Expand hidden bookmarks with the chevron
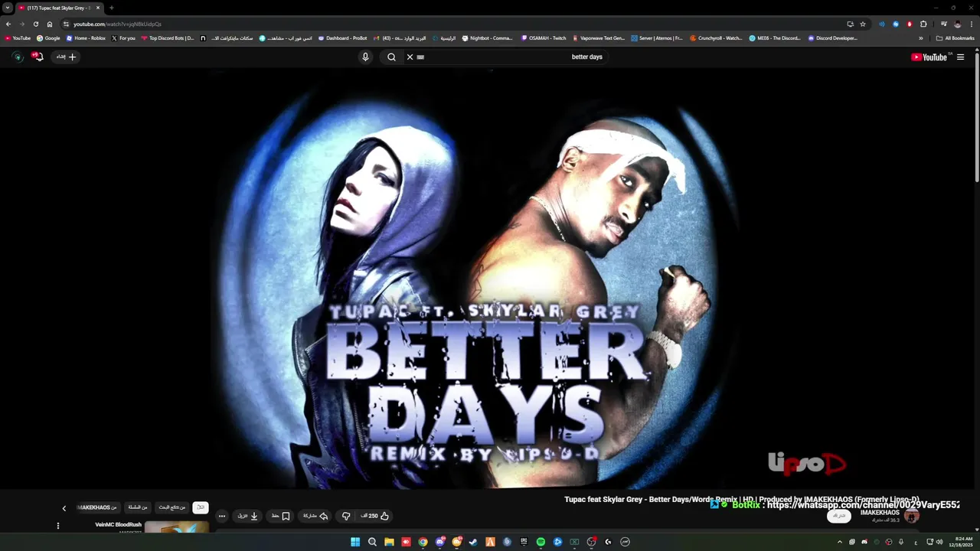 [x=921, y=38]
